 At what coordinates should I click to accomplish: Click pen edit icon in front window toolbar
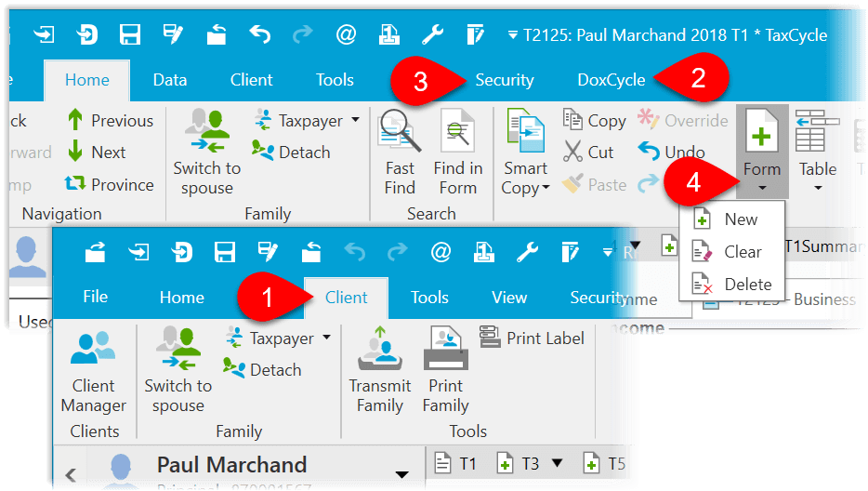coord(268,252)
